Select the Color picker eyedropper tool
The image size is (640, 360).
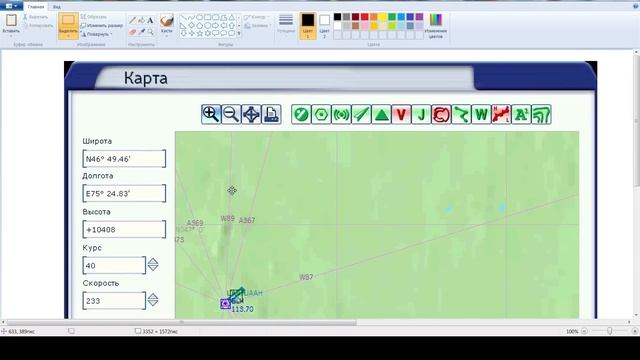coord(142,31)
